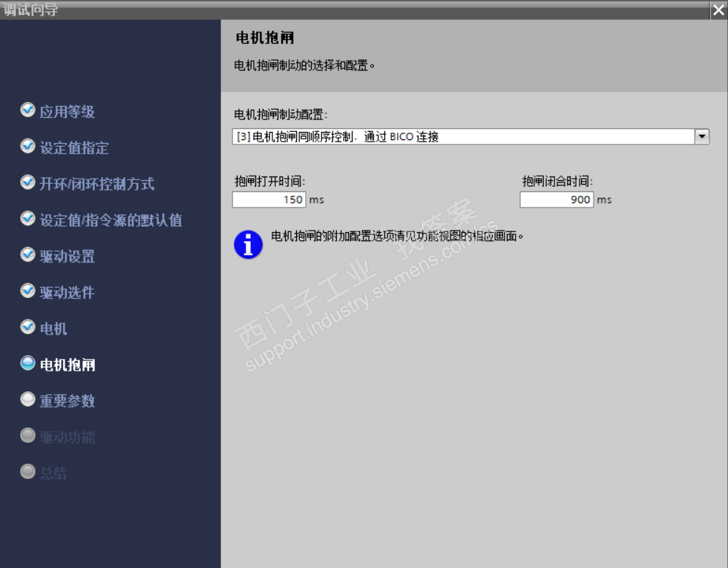The width and height of the screenshot is (728, 568).
Task: Select the 驱动功能 step label
Action: (68, 437)
